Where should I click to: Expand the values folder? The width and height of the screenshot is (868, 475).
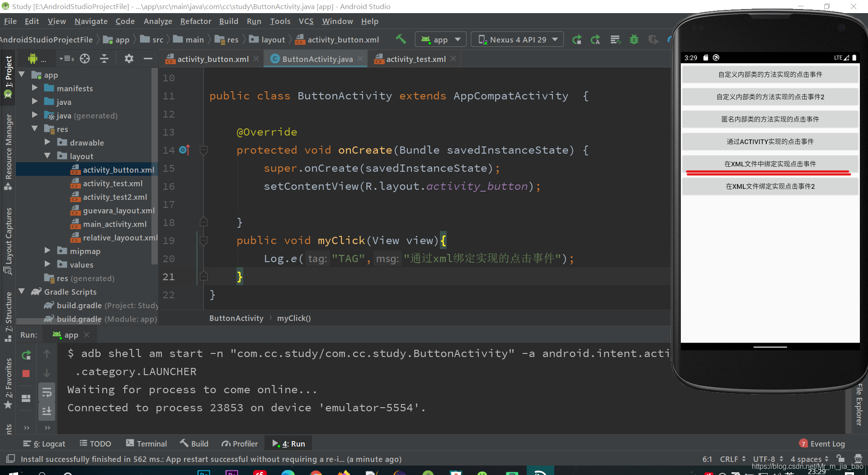pos(47,264)
